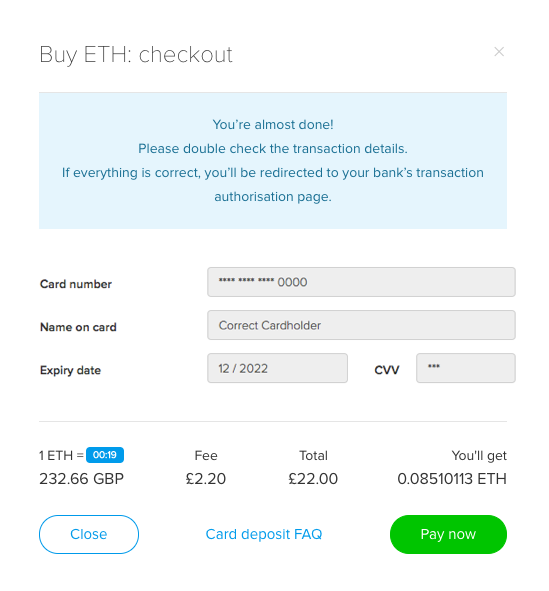
Task: Click the £22.00 total amount
Action: tap(313, 479)
